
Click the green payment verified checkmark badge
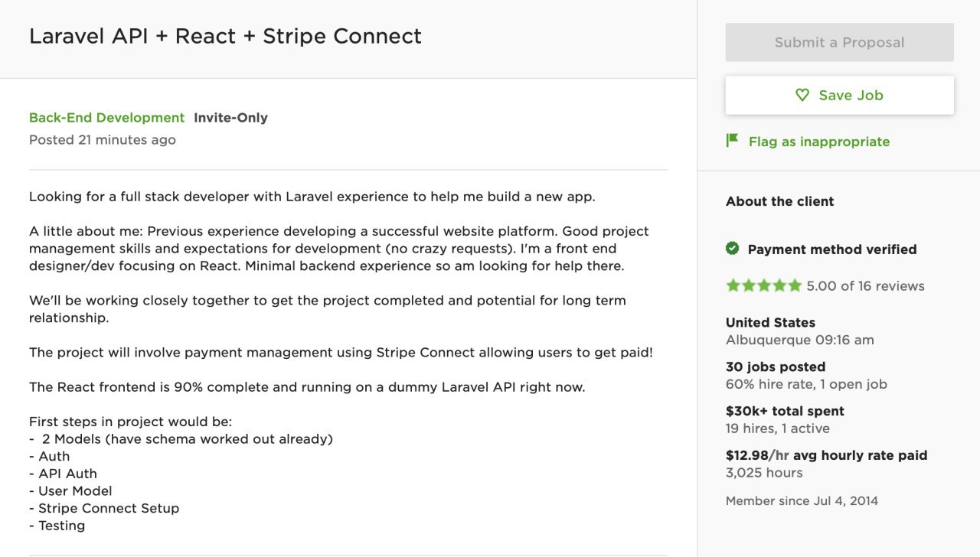(x=733, y=249)
